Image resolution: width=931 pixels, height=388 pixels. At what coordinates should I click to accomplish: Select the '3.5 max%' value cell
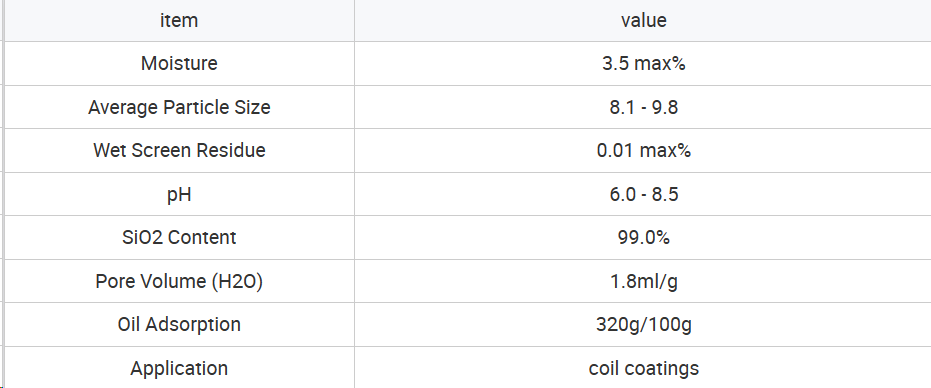tap(643, 64)
